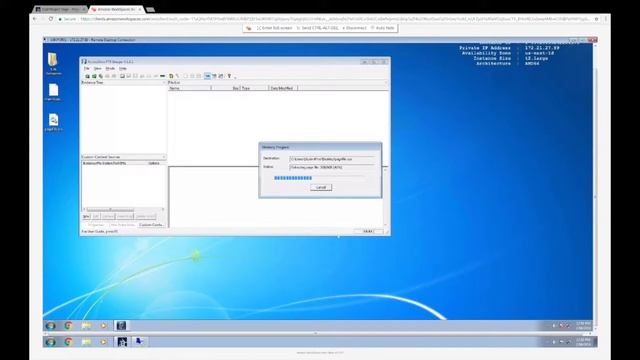Sort file list by Date Modified column
The height and width of the screenshot is (360, 640).
tap(283, 88)
